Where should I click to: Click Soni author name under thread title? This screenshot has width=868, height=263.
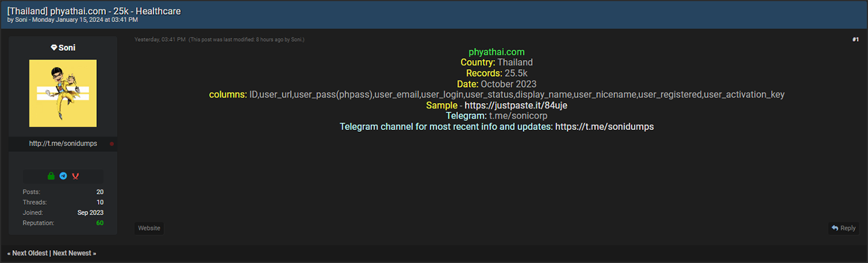pos(22,20)
